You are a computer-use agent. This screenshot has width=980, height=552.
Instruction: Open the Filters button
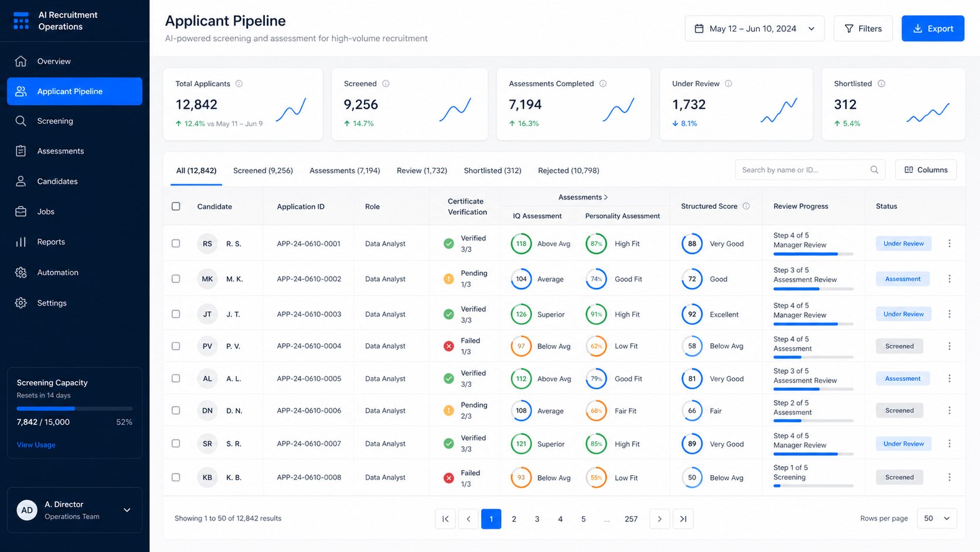click(863, 29)
